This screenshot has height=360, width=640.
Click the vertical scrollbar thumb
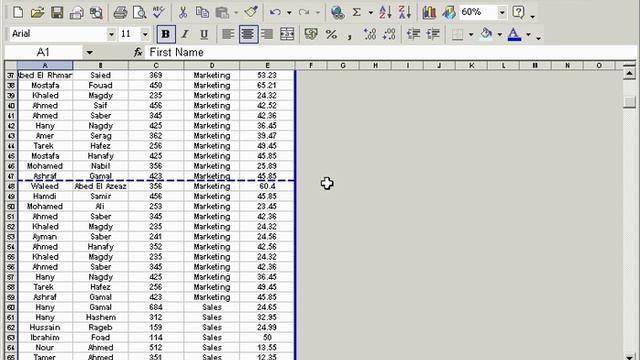click(x=629, y=102)
